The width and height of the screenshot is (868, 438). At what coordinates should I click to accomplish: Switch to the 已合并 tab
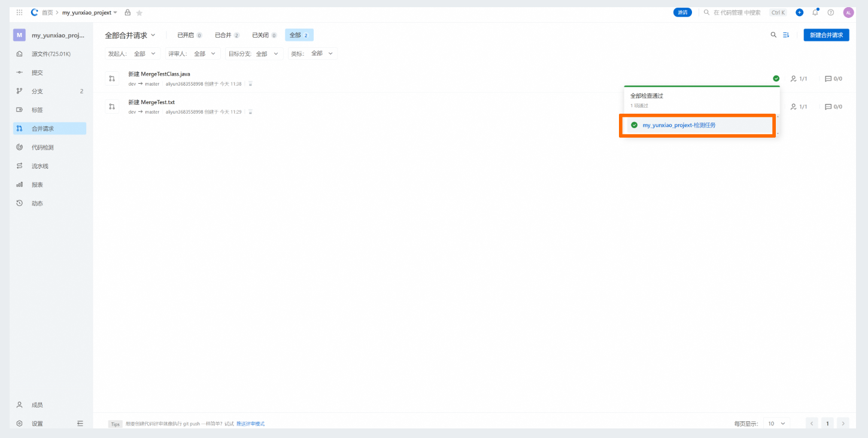coord(227,35)
